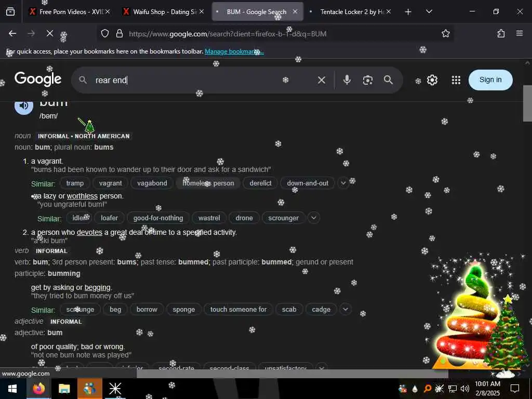Open Google quick settings gear

[x=432, y=80]
